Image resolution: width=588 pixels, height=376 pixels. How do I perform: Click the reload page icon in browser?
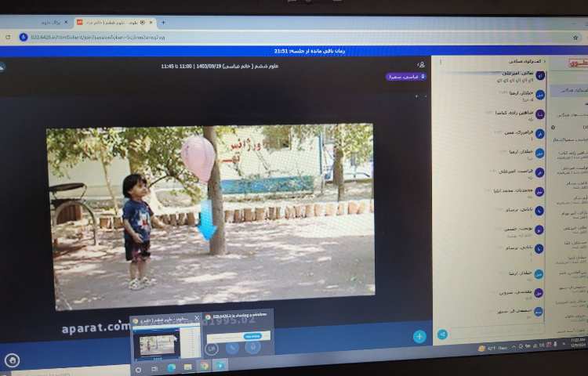8,37
